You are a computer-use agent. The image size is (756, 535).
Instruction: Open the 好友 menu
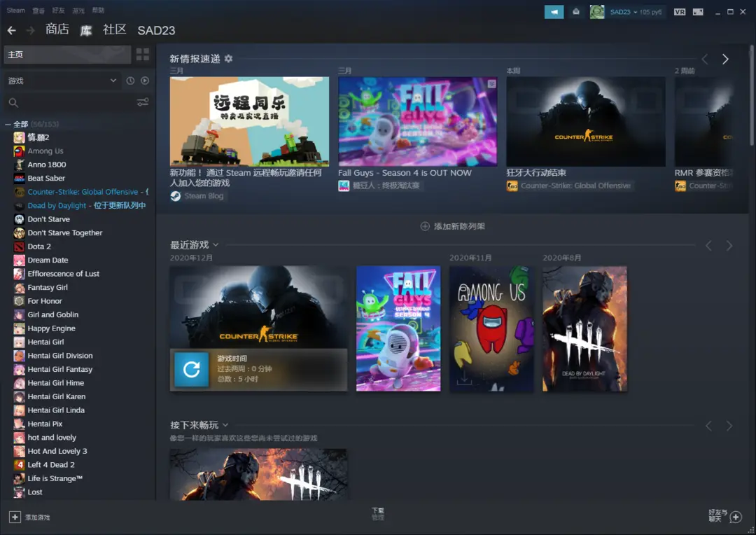click(58, 10)
